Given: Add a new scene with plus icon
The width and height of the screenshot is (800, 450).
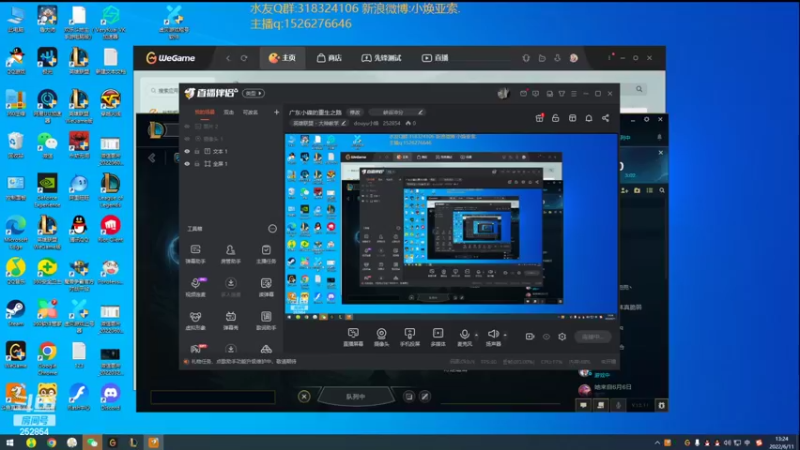Looking at the screenshot, I should coord(276,112).
